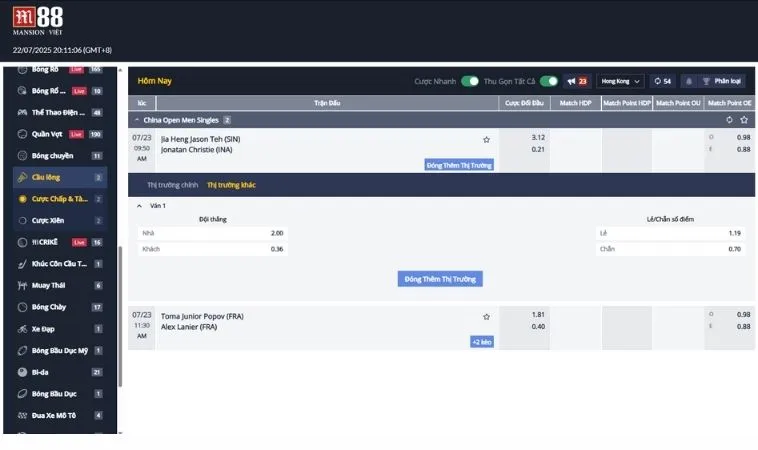
Task: Expand the +2 kèo extra markets
Action: pos(482,341)
